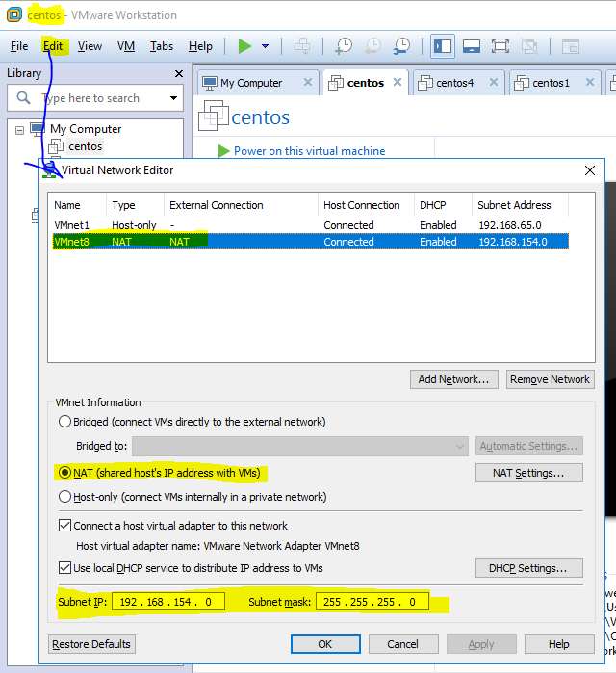Image resolution: width=616 pixels, height=673 pixels.
Task: Open the Edit menu
Action: [53, 46]
